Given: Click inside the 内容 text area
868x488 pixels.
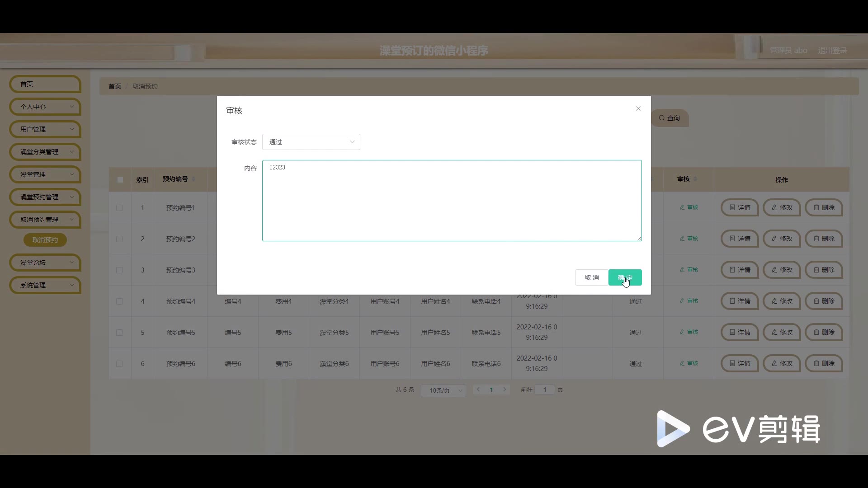Looking at the screenshot, I should click(x=452, y=201).
